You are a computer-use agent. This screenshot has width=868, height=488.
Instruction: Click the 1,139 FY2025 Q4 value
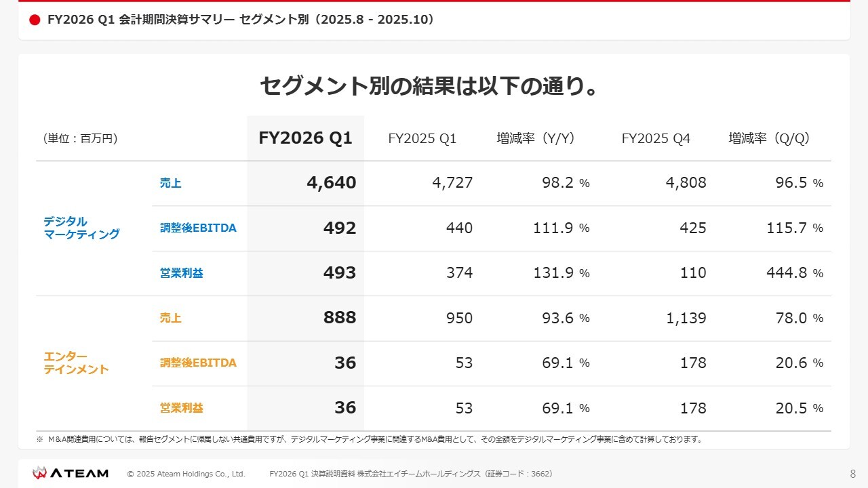click(686, 318)
